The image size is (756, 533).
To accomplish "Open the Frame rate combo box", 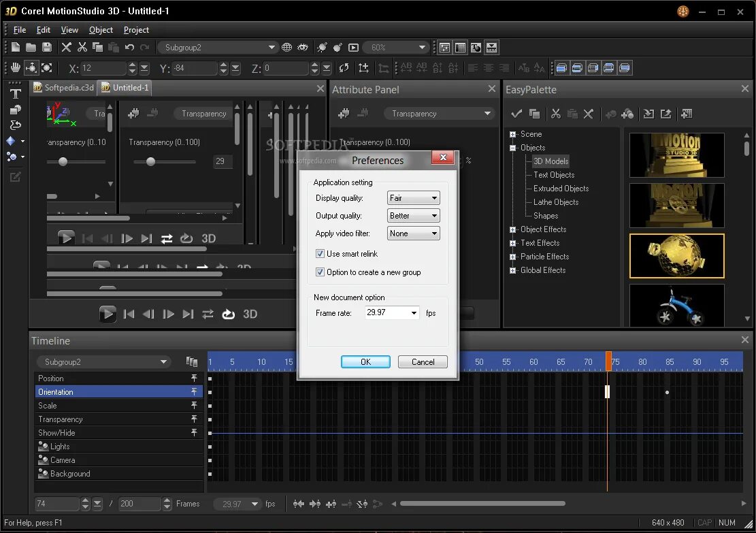I will [x=393, y=313].
